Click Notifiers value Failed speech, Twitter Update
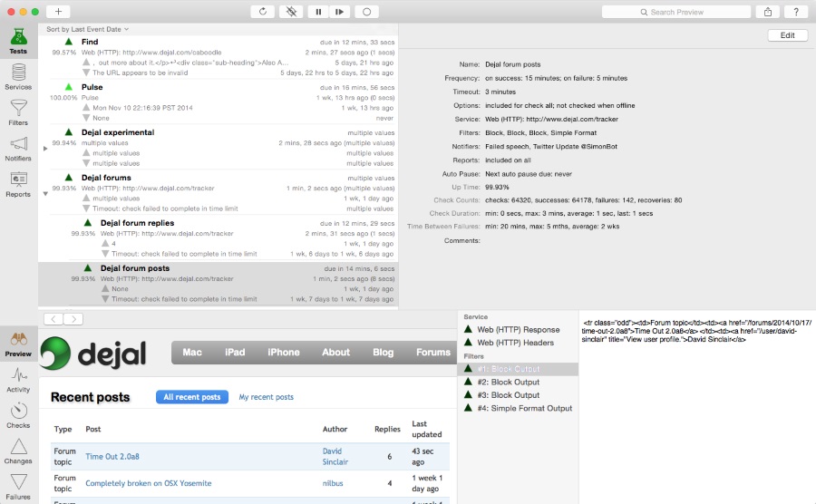Image resolution: width=816 pixels, height=504 pixels. [x=551, y=147]
